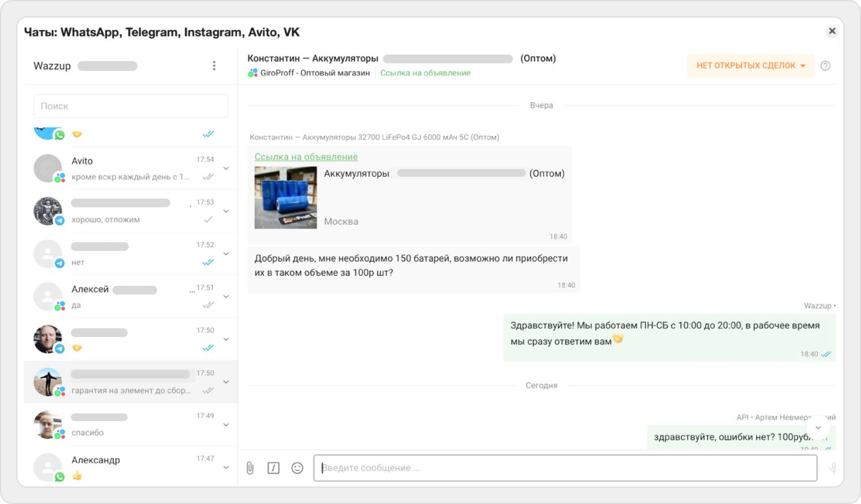Expand the chevron on the Алексей chat row

(226, 297)
